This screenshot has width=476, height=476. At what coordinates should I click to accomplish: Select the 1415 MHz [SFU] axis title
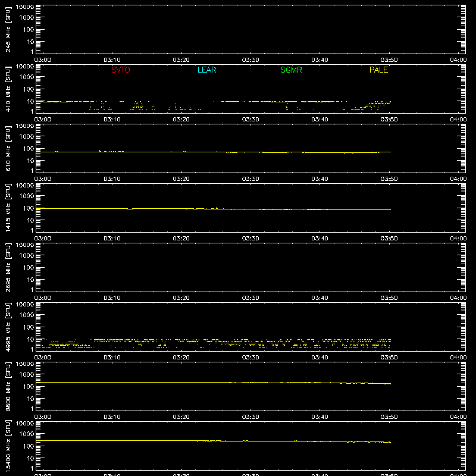click(8, 208)
